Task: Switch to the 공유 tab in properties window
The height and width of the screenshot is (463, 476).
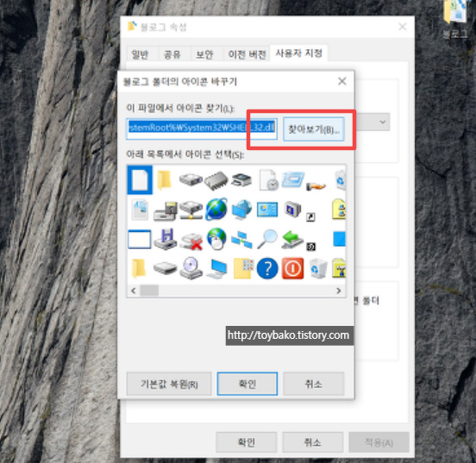Action: (172, 54)
